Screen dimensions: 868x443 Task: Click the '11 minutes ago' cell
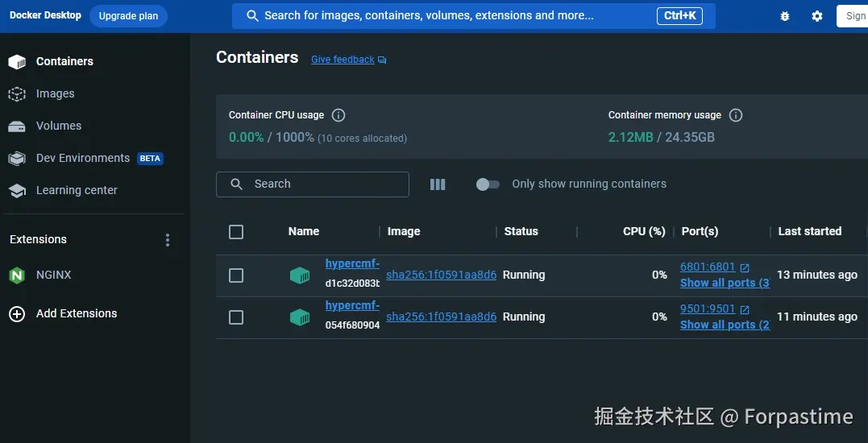(817, 317)
